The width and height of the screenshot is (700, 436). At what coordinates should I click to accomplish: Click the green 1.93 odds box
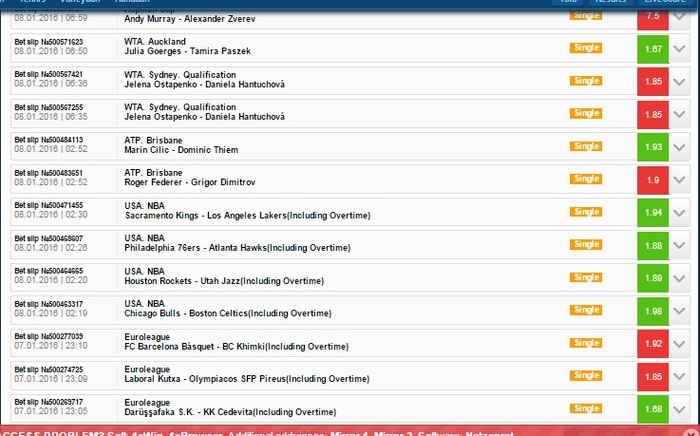[x=653, y=147]
